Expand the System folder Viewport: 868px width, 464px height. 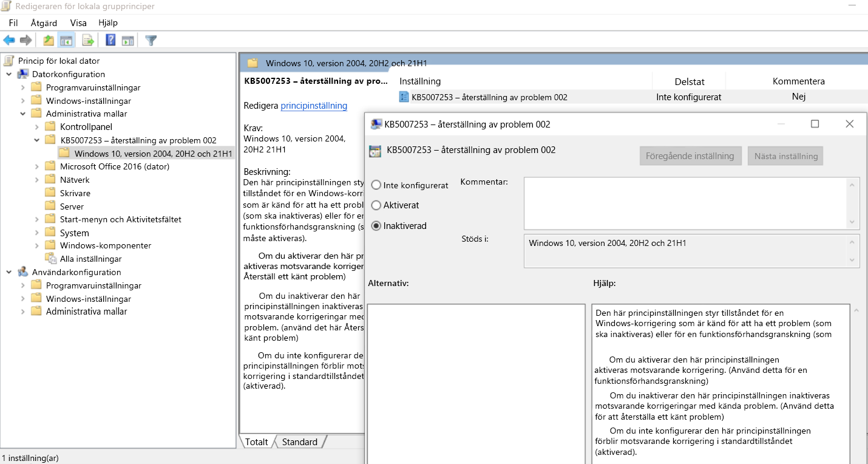pos(37,233)
